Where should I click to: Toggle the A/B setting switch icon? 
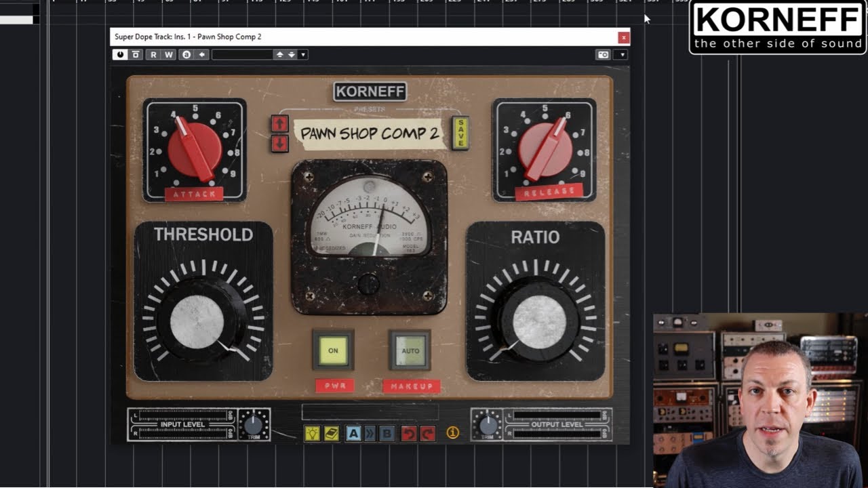click(186, 55)
